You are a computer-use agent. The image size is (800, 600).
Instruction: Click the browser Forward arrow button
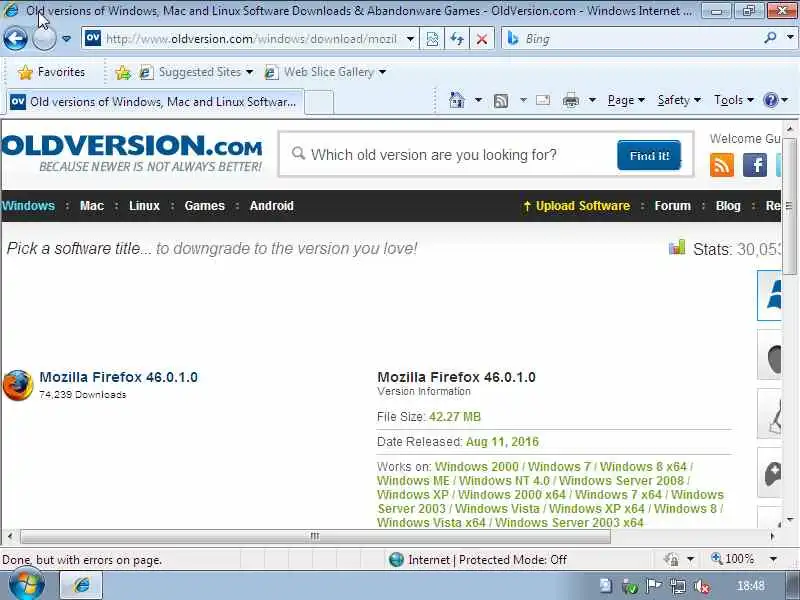[44, 38]
